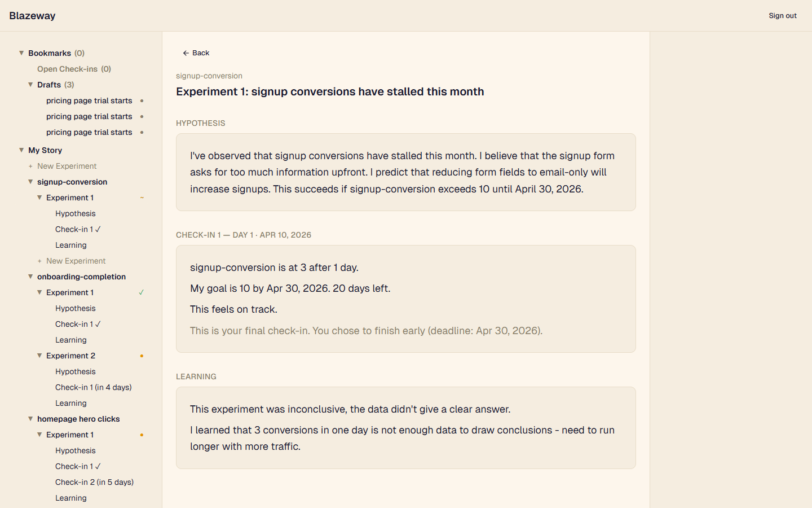
Task: Click the yellow dot on homepage hero Experiment 1
Action: click(x=142, y=435)
